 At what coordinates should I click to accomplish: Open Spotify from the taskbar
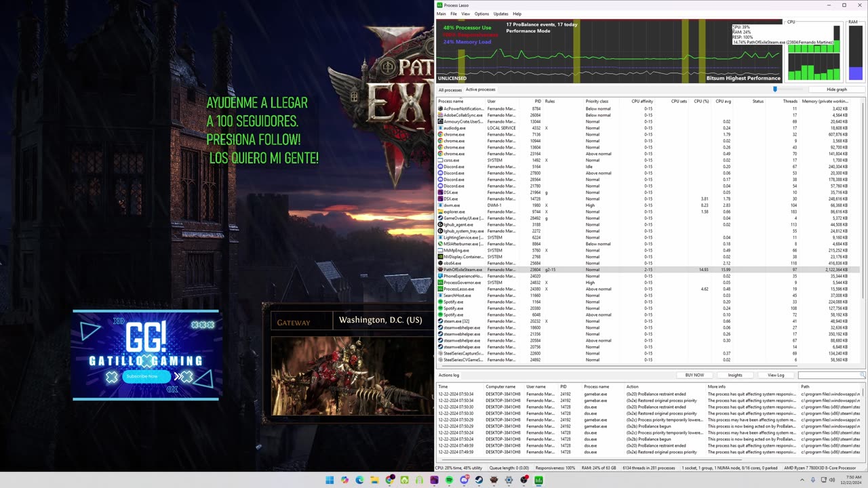click(449, 480)
